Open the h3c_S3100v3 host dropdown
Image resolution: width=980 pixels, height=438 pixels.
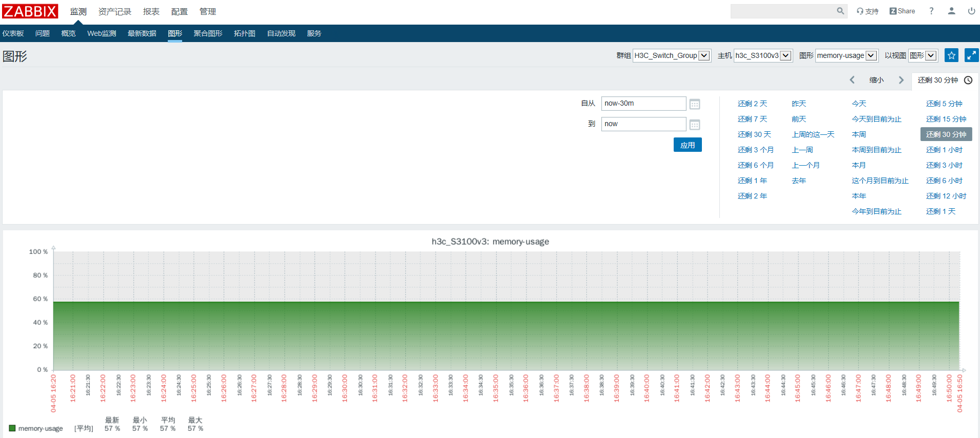coord(763,55)
